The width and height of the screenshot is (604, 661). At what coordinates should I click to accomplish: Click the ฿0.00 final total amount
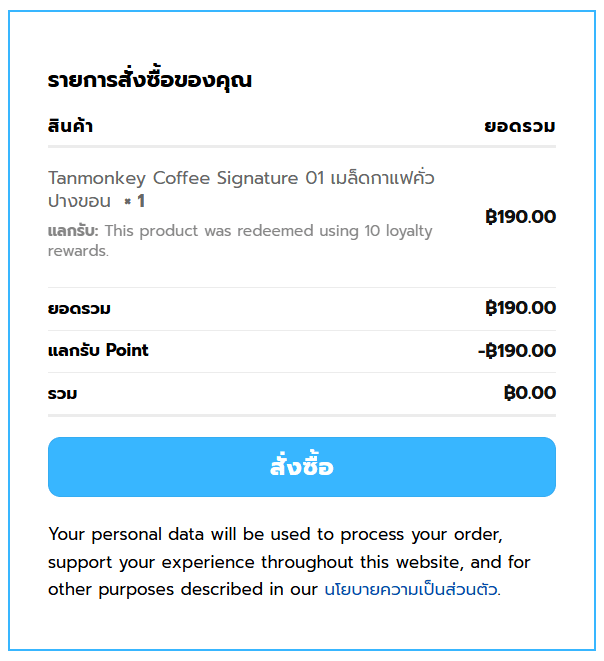pos(529,393)
